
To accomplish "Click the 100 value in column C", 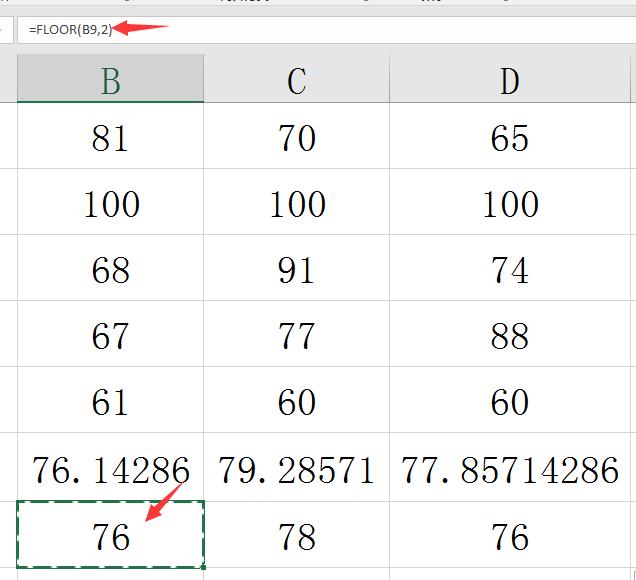I will (x=296, y=203).
